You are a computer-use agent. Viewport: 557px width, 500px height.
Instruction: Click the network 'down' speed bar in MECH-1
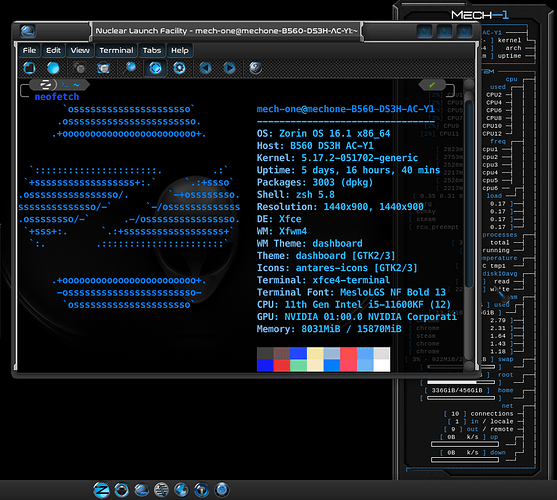[x=465, y=460]
